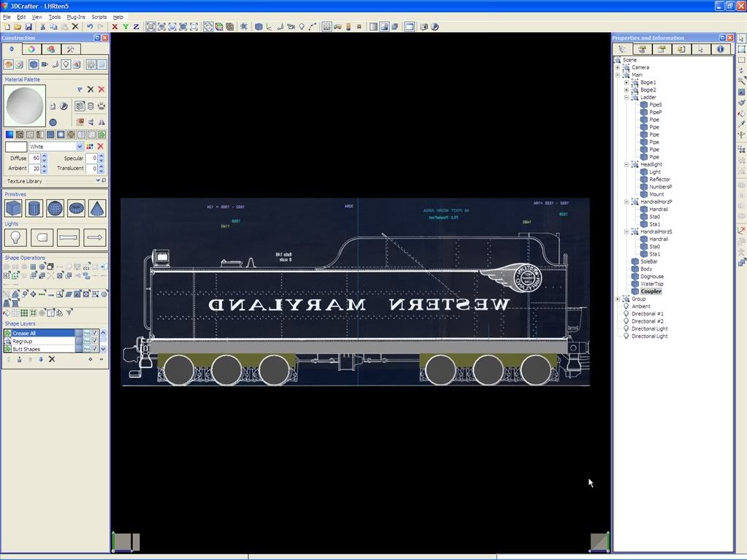The width and height of the screenshot is (747, 560).
Task: Open the Help menu
Action: tap(118, 17)
